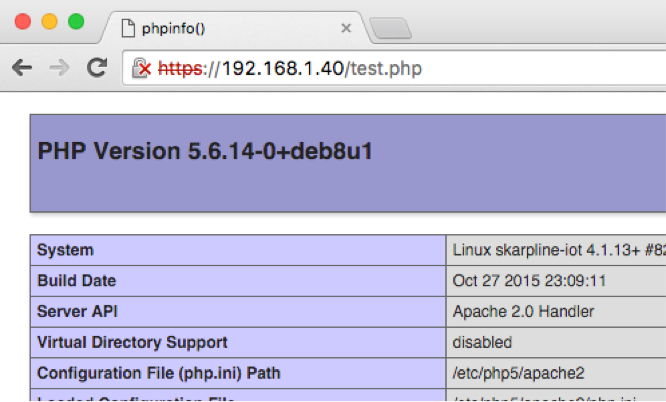Click the Apache 2.0 Handler value
The height and width of the screenshot is (402, 666).
click(x=523, y=312)
